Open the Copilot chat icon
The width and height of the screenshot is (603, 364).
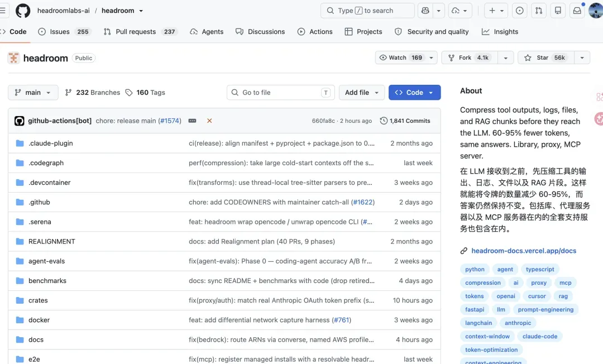coord(425,11)
